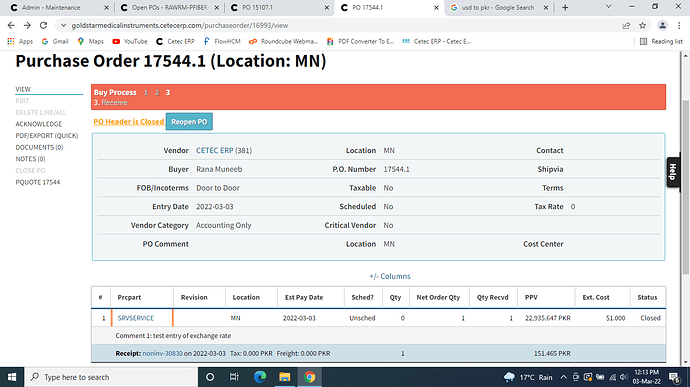Open the SRVSERVICE prcpart link
The image size is (690, 387).
tap(136, 318)
